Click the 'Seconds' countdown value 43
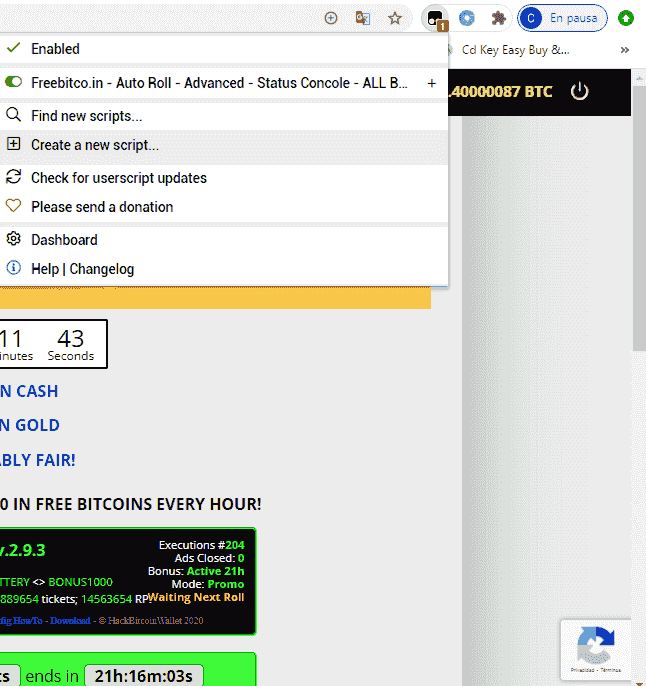The width and height of the screenshot is (646, 686). tap(70, 339)
